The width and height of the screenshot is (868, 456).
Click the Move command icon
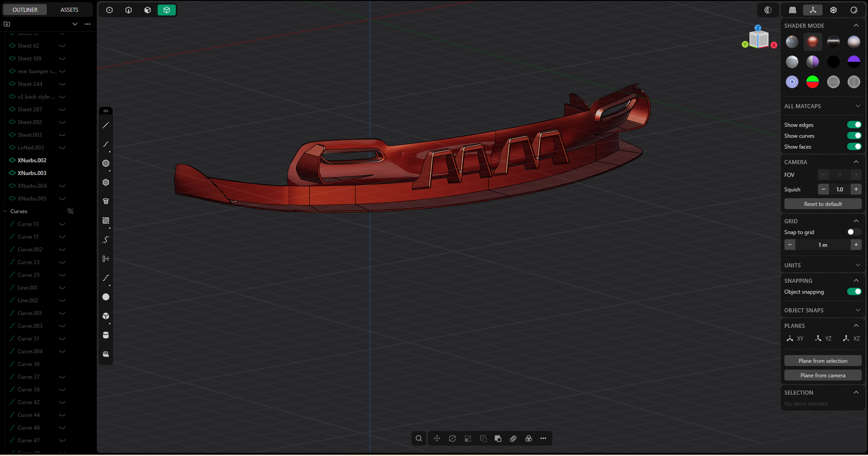(x=437, y=438)
